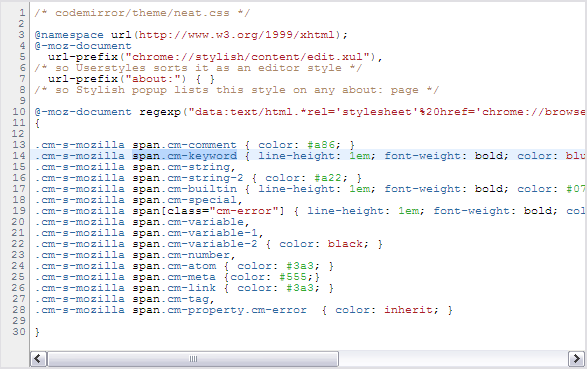
Task: Click the closing brace on line 30
Action: (37, 332)
